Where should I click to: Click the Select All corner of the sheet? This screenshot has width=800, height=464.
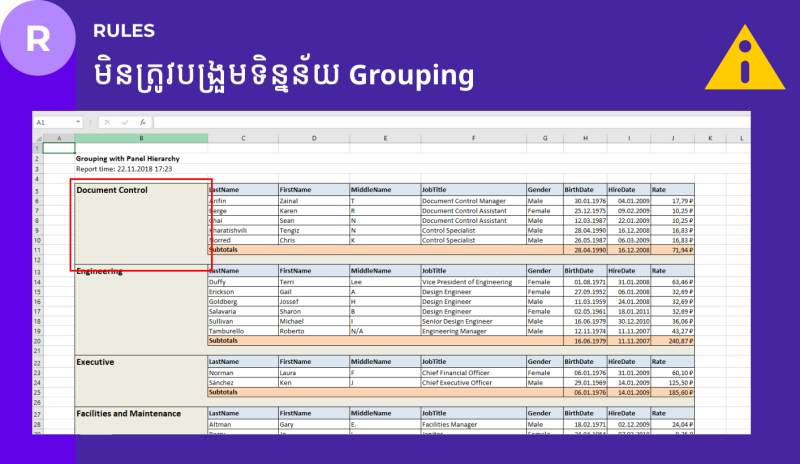click(x=37, y=137)
